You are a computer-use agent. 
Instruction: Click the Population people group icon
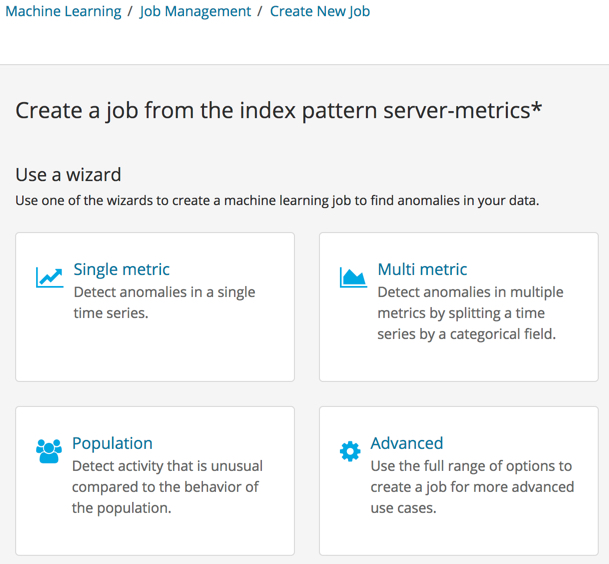tap(49, 451)
